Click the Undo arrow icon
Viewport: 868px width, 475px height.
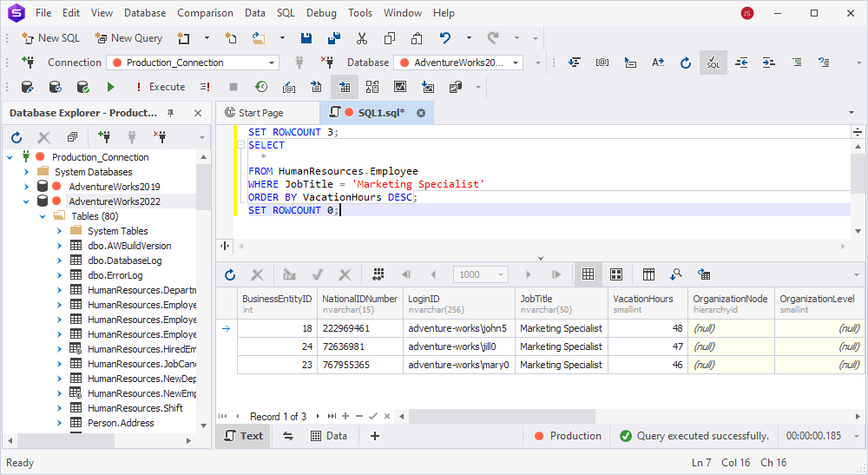pos(445,38)
